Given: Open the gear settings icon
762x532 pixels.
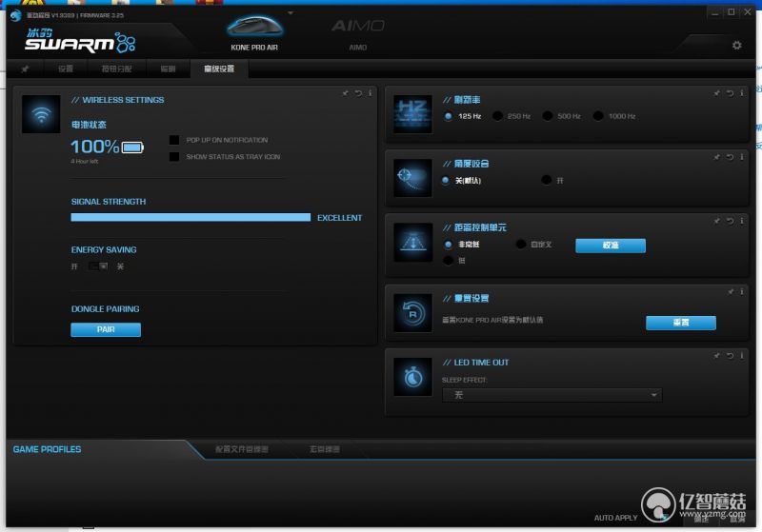Looking at the screenshot, I should coord(736,45).
